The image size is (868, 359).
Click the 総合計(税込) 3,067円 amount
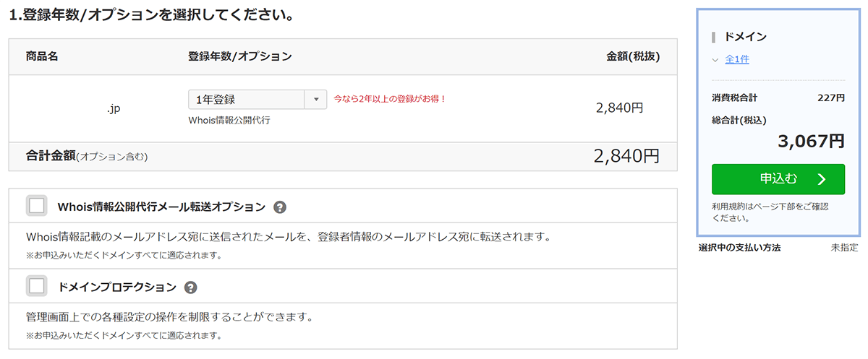(x=811, y=141)
